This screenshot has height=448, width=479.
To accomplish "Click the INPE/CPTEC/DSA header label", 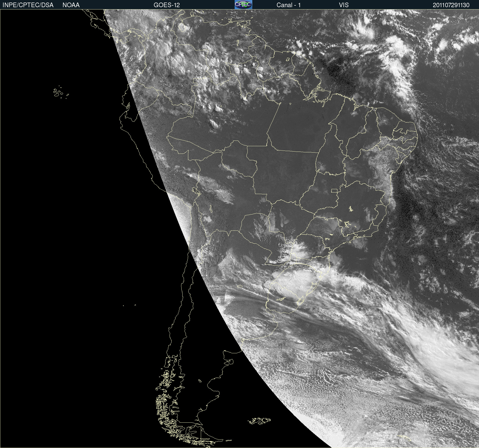I will point(28,5).
